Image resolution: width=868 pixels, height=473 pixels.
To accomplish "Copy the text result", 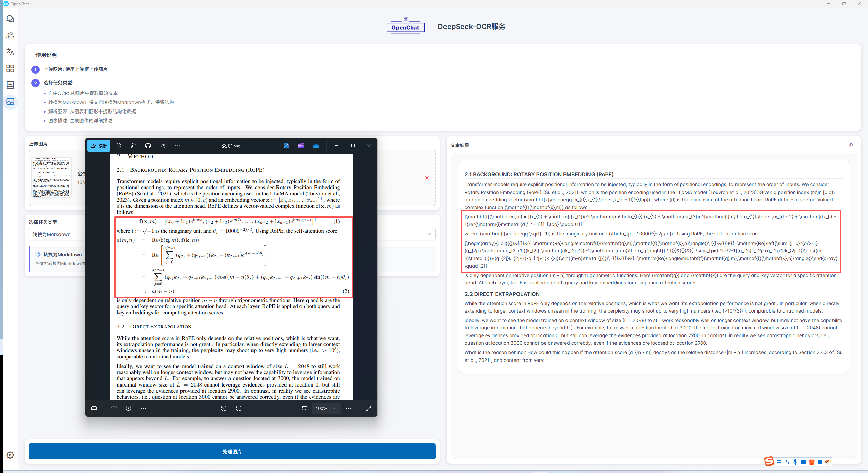I will (x=851, y=145).
